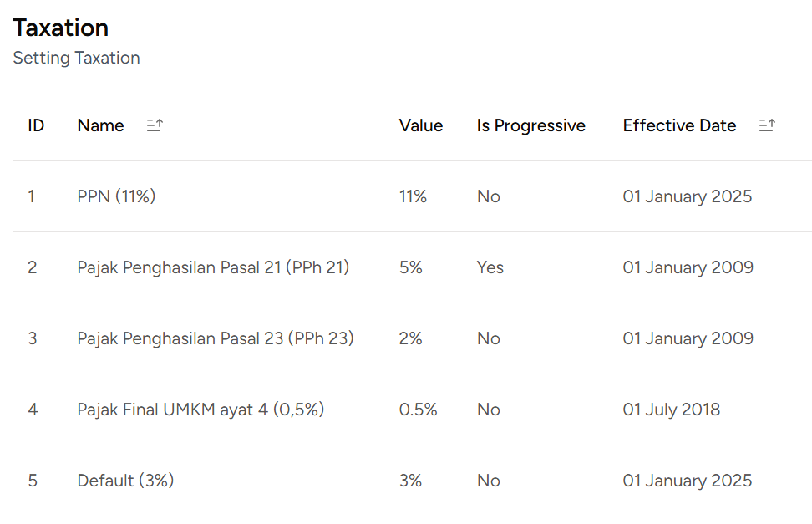This screenshot has height=524, width=812.
Task: Click the 11% value cell
Action: point(413,196)
